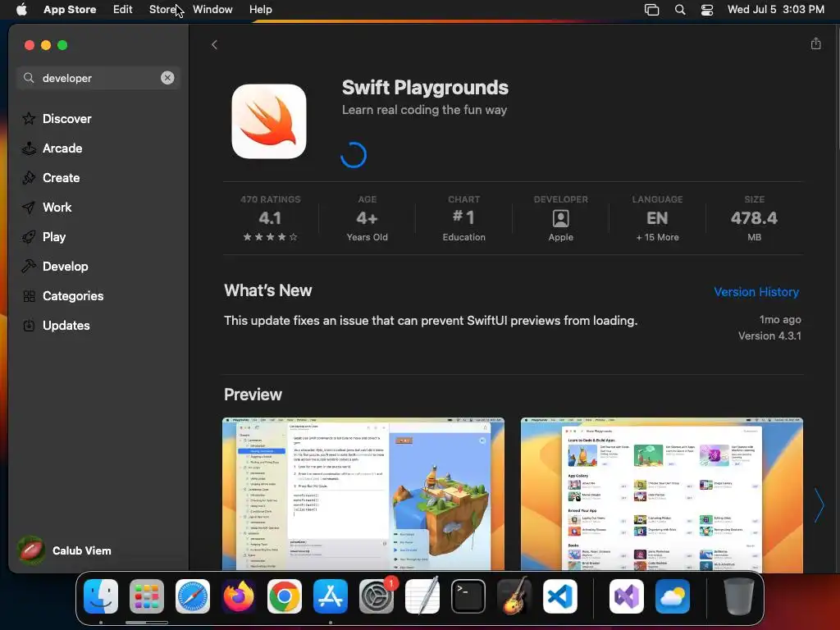Click the Share button icon
This screenshot has height=630, width=840.
tap(815, 43)
